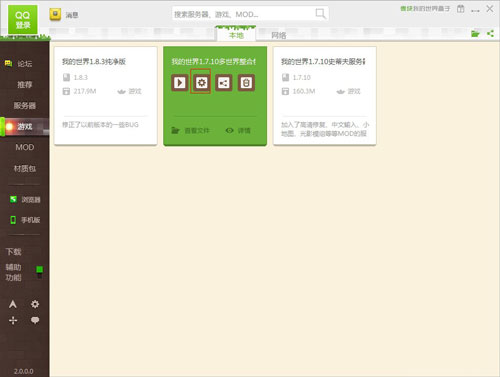The image size is (500, 377).
Task: Open 推荐 in the sidebar
Action: point(25,85)
